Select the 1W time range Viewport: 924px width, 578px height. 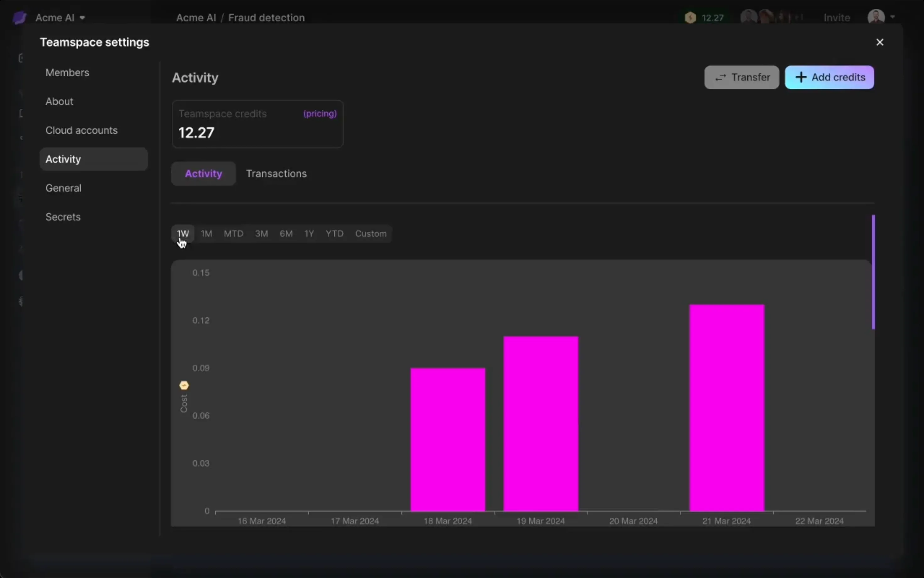point(183,234)
